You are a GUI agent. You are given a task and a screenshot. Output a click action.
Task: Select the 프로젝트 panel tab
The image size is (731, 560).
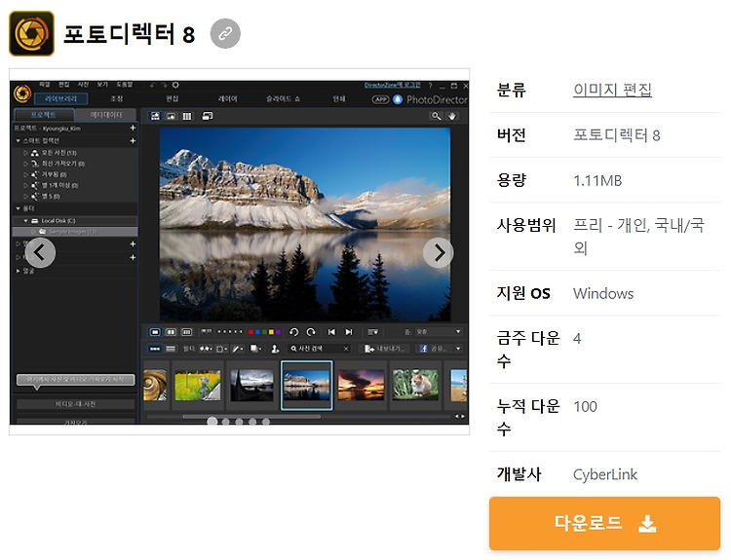[44, 115]
